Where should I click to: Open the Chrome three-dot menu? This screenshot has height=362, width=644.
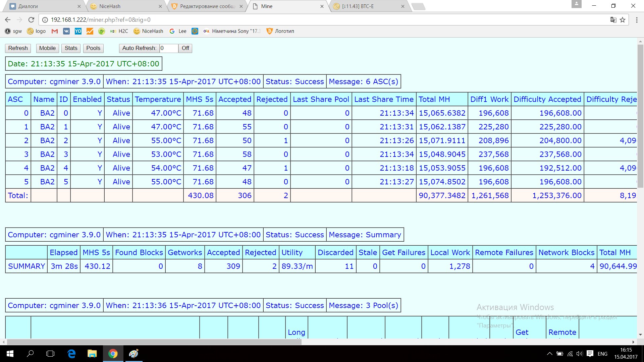pyautogui.click(x=637, y=20)
